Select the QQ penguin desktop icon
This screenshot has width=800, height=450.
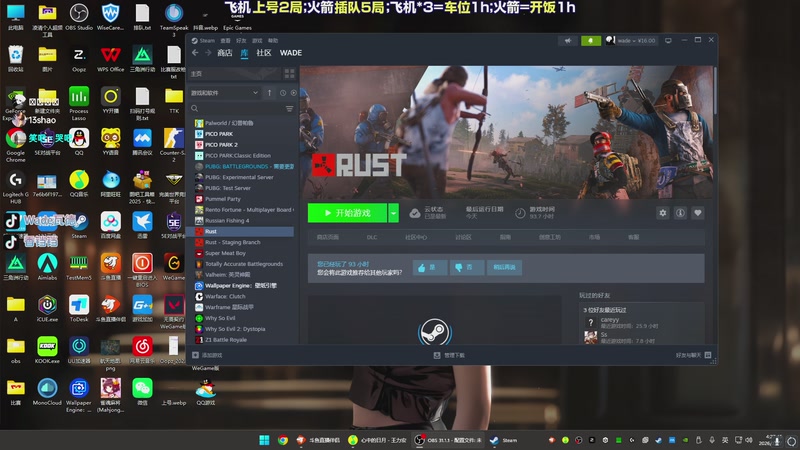pyautogui.click(x=79, y=142)
